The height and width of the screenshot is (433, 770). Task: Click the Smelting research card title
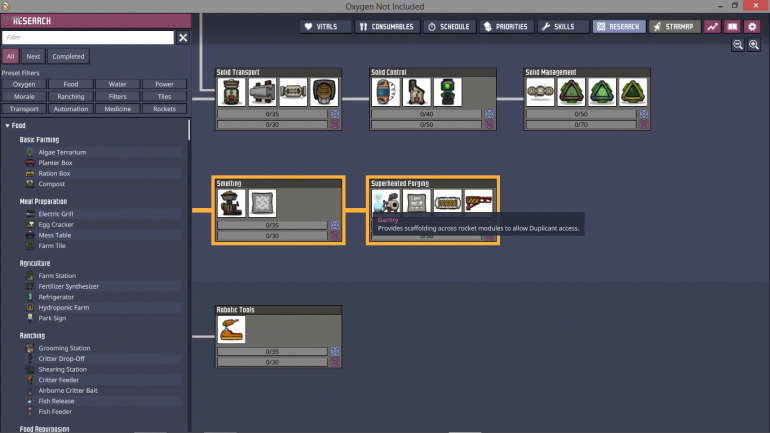tap(229, 183)
